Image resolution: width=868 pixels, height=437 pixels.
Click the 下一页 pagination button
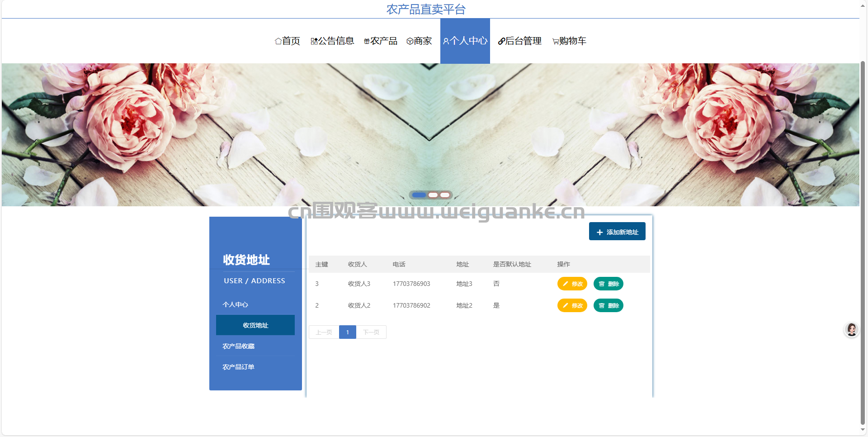(371, 332)
